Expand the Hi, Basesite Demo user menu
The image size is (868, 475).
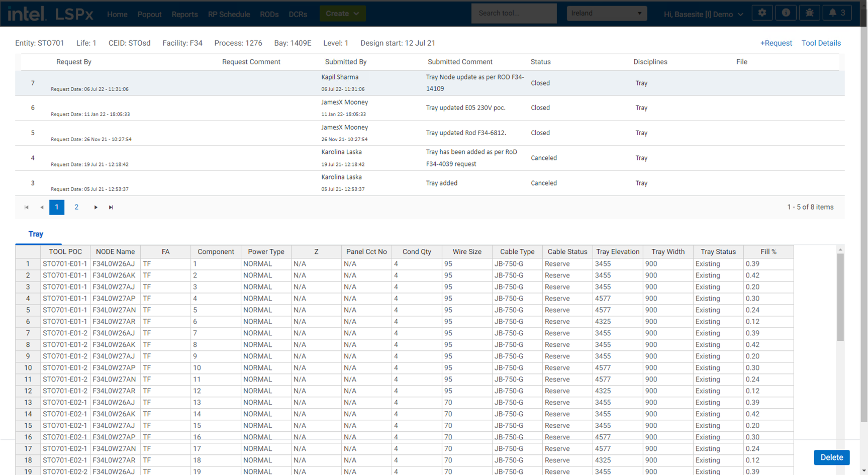coord(703,14)
